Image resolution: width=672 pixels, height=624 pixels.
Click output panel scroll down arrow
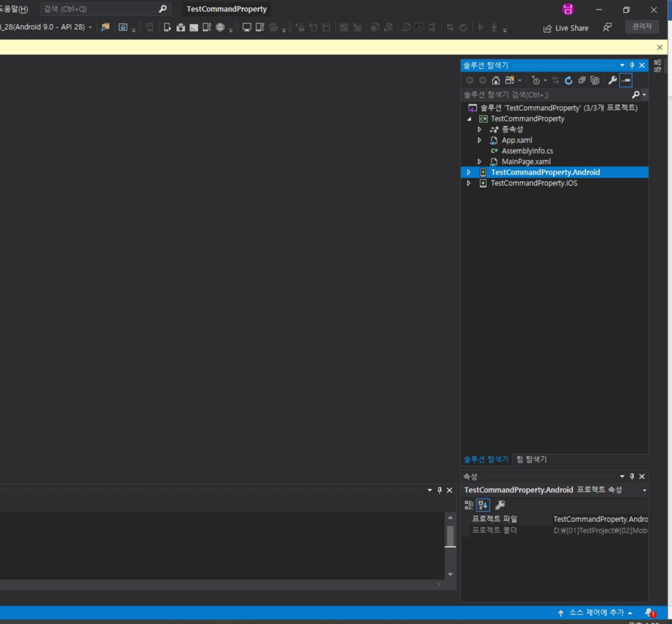tap(450, 575)
